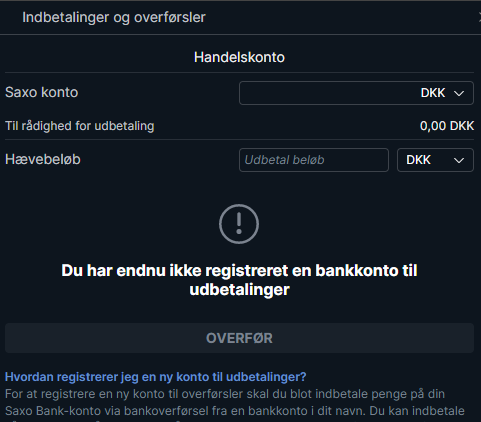The width and height of the screenshot is (481, 422).
Task: Click the no registered bank account warning message
Action: coord(239,280)
